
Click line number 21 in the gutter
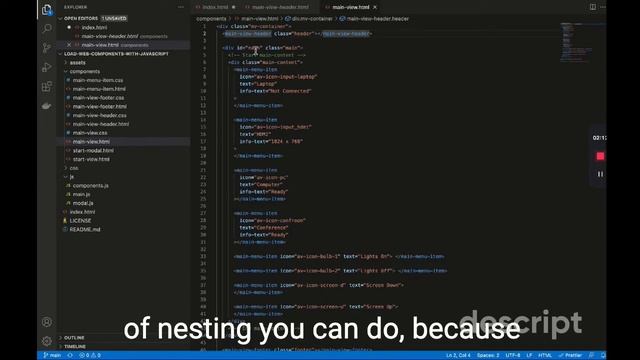(x=203, y=170)
